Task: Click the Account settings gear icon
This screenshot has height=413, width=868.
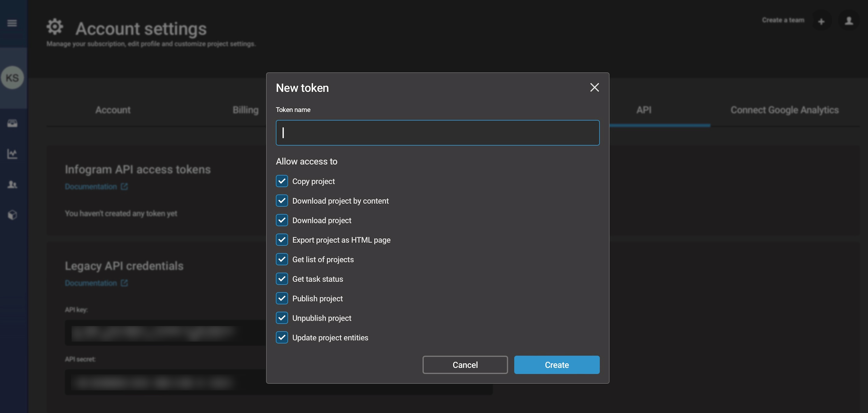Action: click(55, 27)
